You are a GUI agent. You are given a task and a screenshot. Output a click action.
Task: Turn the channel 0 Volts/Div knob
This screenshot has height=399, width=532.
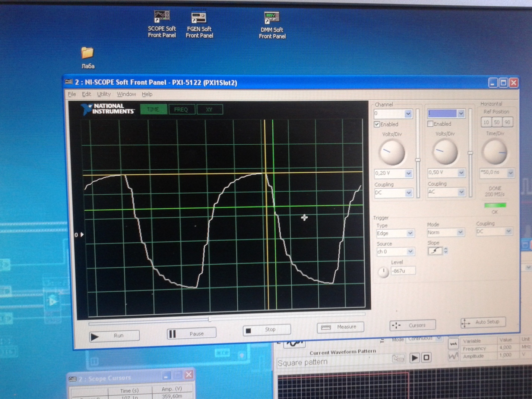(x=392, y=153)
